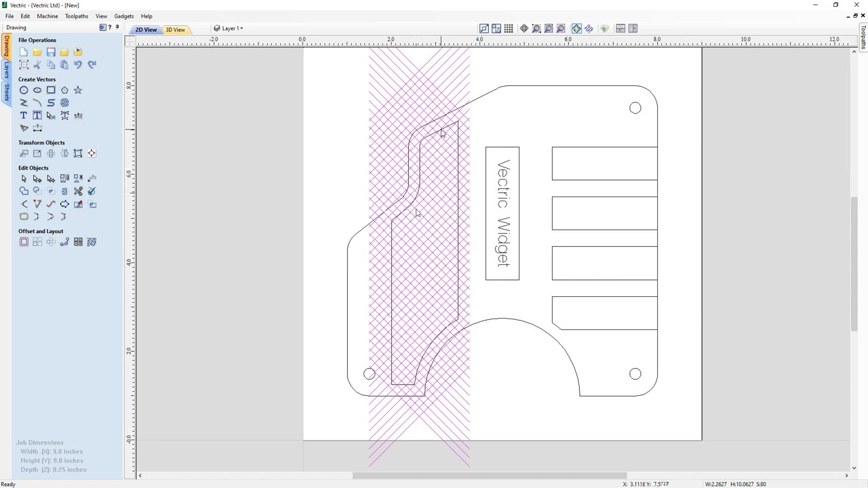The height and width of the screenshot is (488, 868).
Task: Click the Undo arrow icon
Action: 78,64
